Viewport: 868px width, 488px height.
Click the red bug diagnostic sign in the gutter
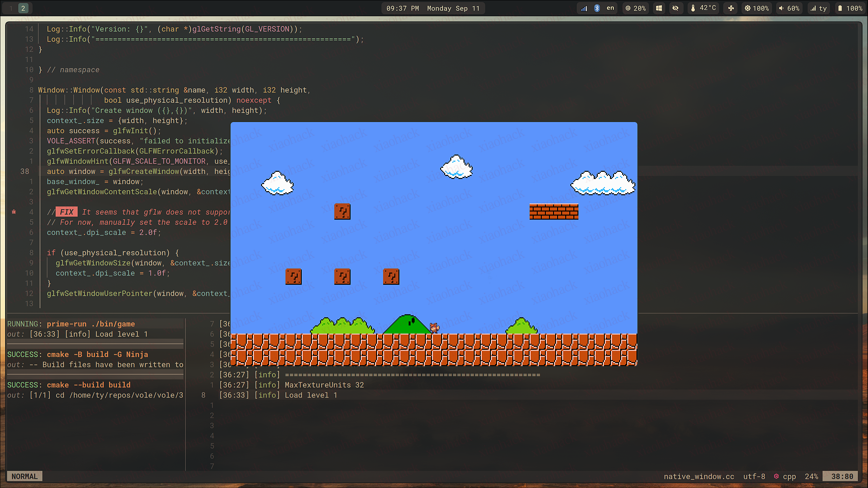[x=14, y=212]
